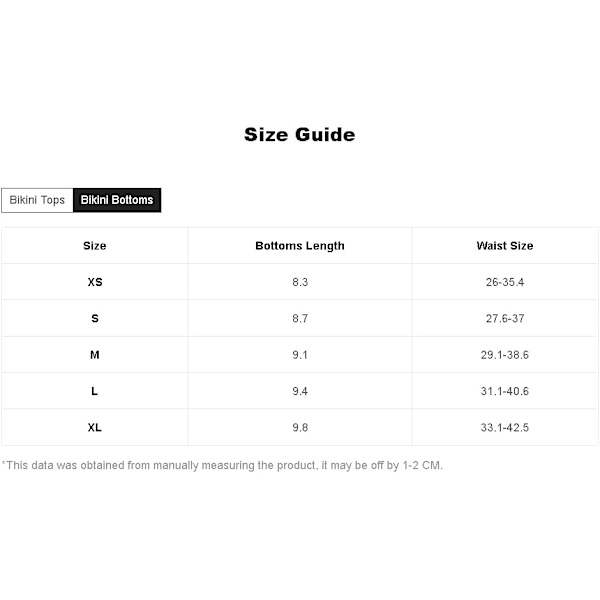
Task: Select the Bikini Bottoms tab
Action: [x=117, y=200]
